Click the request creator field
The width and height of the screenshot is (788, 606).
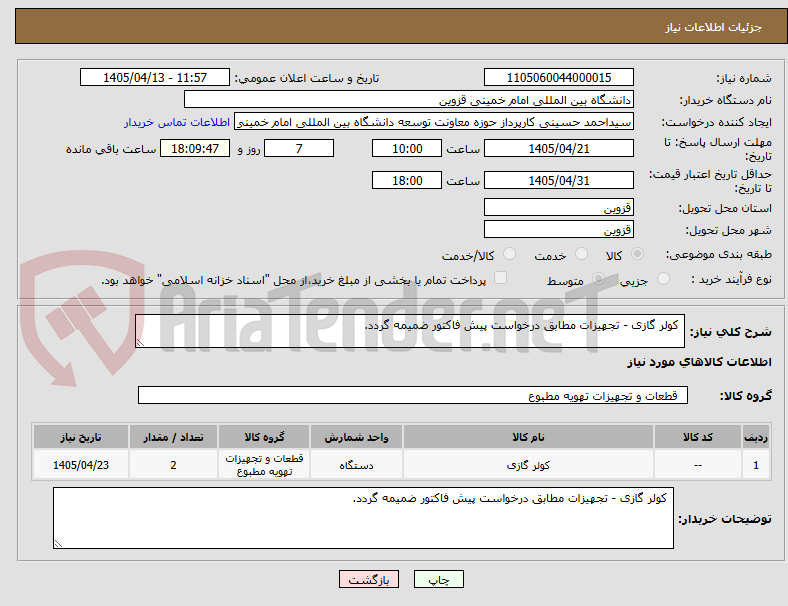pyautogui.click(x=434, y=122)
